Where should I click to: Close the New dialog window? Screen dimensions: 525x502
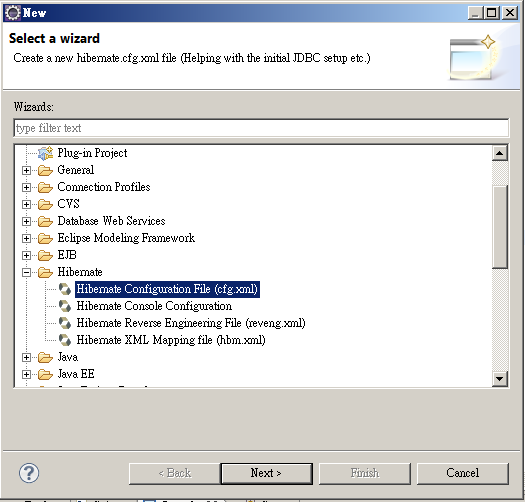510,13
